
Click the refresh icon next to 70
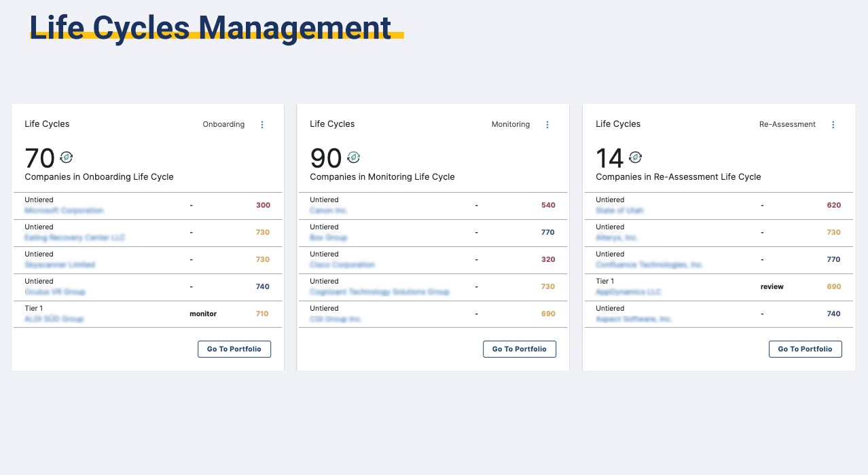tap(67, 157)
